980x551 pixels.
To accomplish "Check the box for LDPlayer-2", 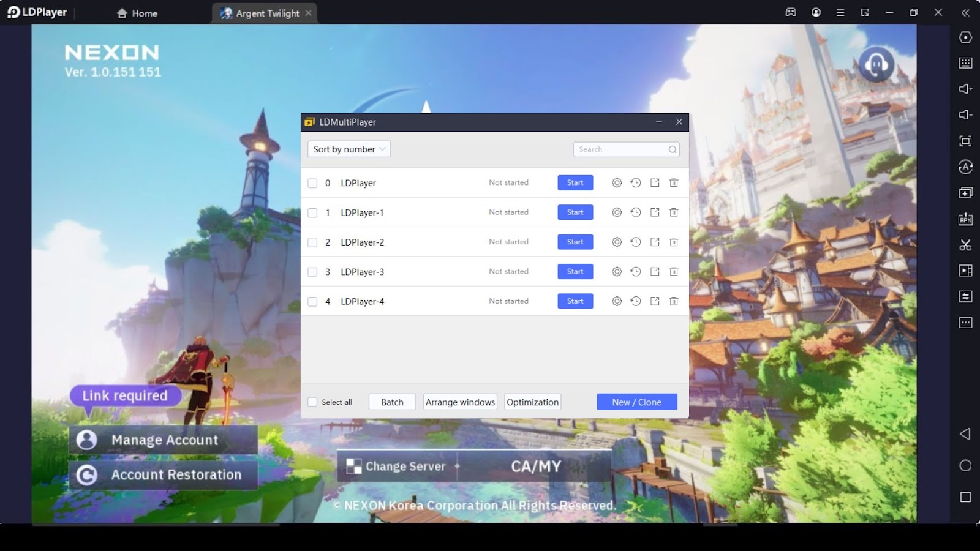I will [312, 242].
